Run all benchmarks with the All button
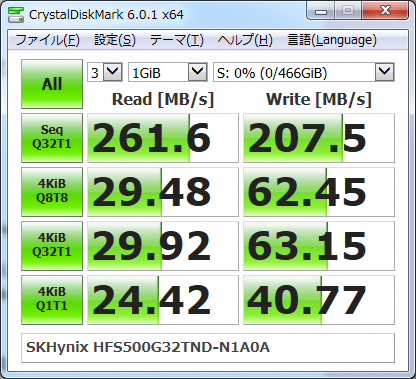The width and height of the screenshot is (416, 379). pyautogui.click(x=52, y=84)
